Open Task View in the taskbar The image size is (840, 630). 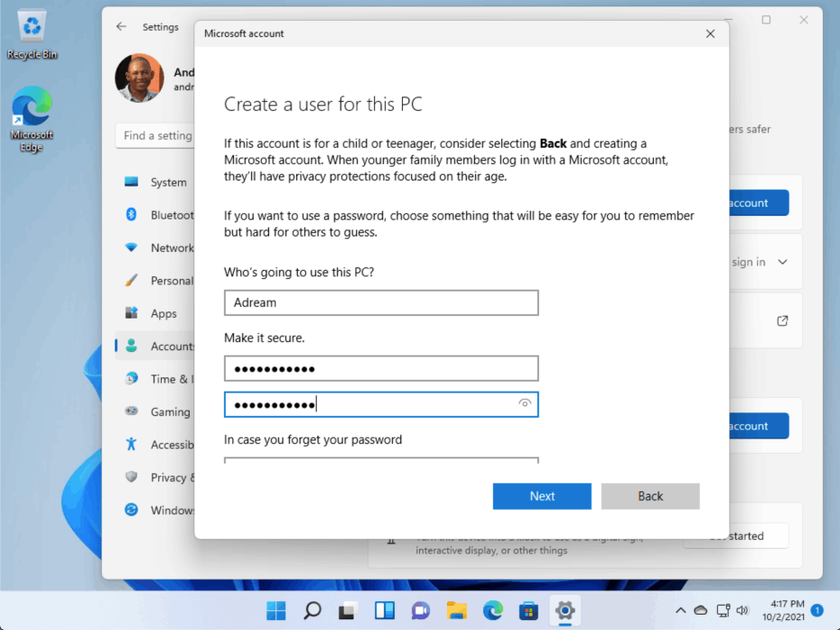coord(349,611)
